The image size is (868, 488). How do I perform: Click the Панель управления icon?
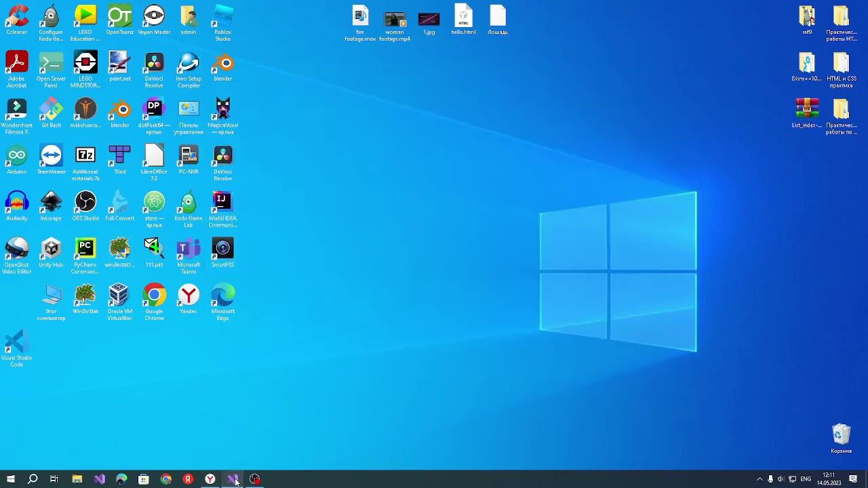(x=189, y=117)
